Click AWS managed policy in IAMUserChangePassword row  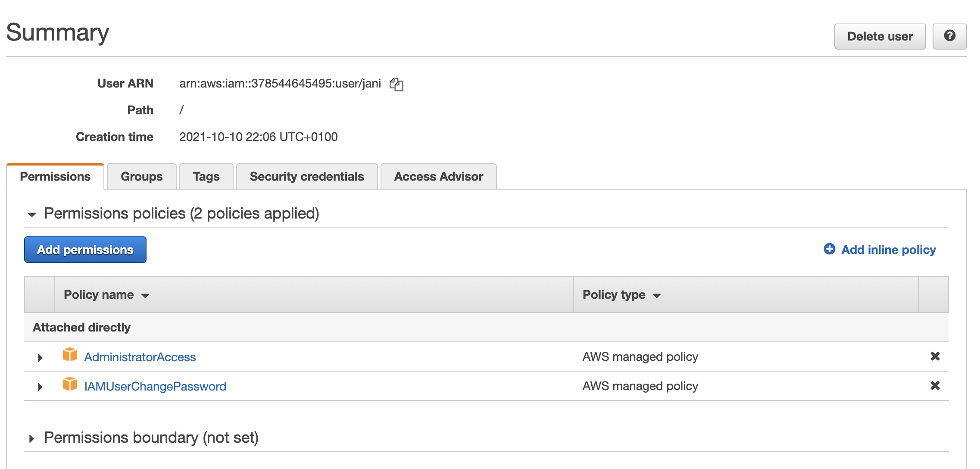[x=640, y=386]
